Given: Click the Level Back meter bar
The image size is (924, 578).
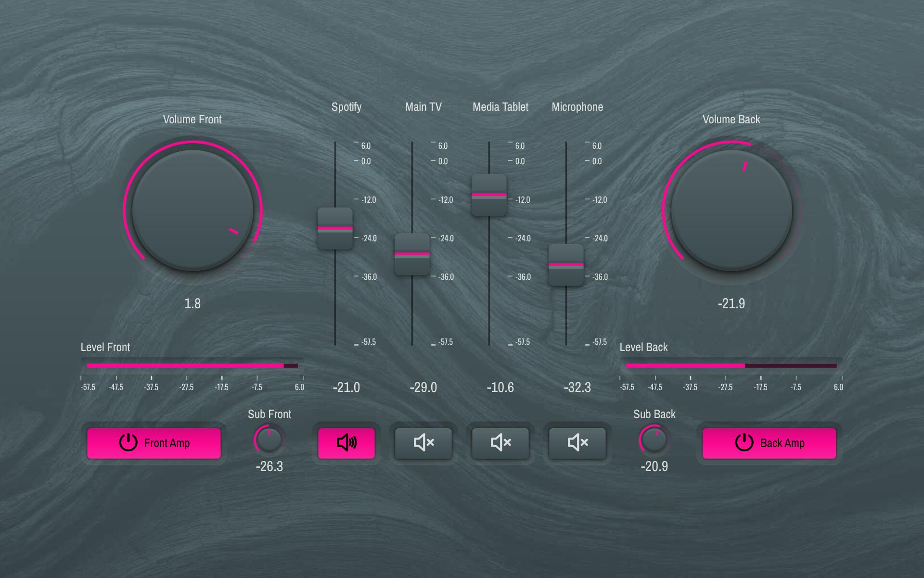Looking at the screenshot, I should pyautogui.click(x=731, y=366).
